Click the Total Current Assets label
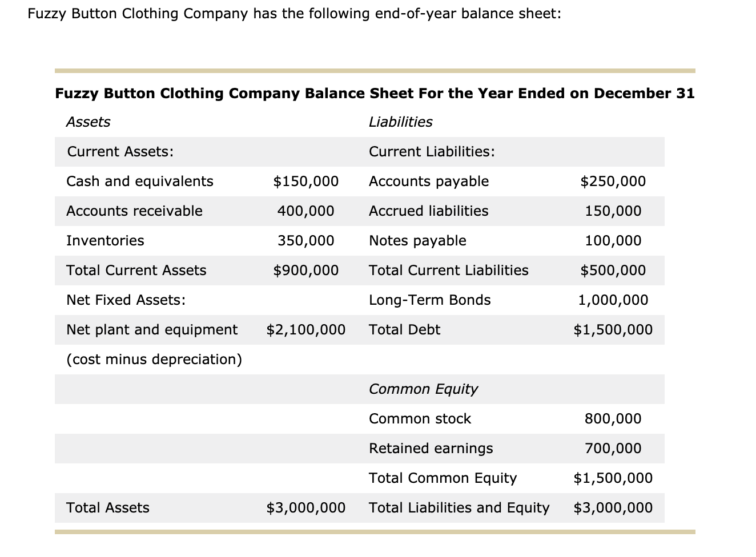 (136, 270)
